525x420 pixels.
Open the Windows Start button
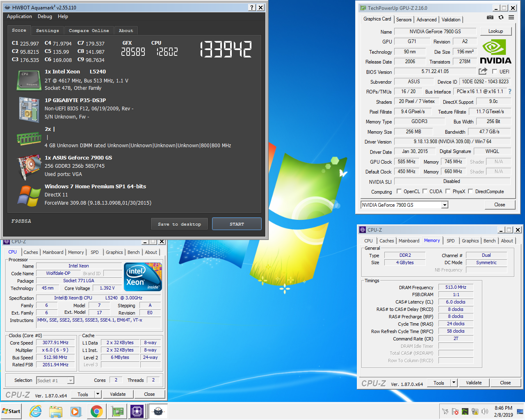[11, 411]
